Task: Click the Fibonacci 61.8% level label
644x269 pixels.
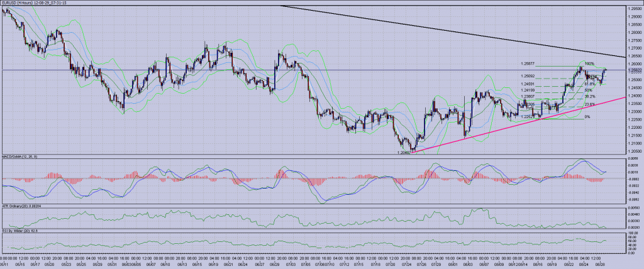Action: click(589, 84)
